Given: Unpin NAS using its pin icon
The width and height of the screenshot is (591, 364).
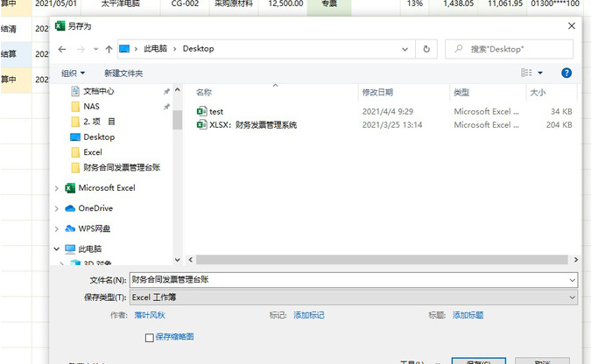Looking at the screenshot, I should pyautogui.click(x=166, y=107).
